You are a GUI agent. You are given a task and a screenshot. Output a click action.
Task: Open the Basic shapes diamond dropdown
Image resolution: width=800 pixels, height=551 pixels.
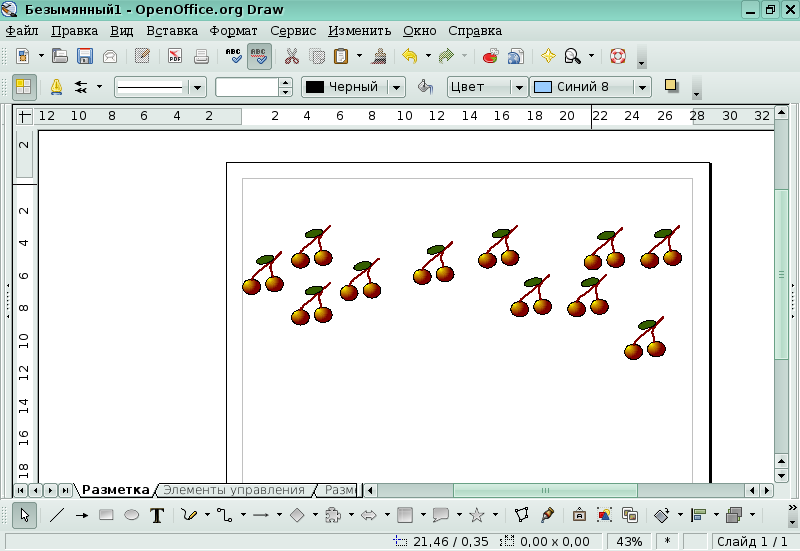(x=315, y=515)
